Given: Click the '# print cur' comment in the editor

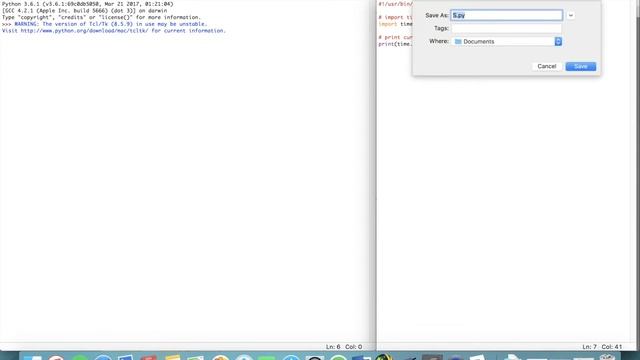Looking at the screenshot, I should 395,37.
